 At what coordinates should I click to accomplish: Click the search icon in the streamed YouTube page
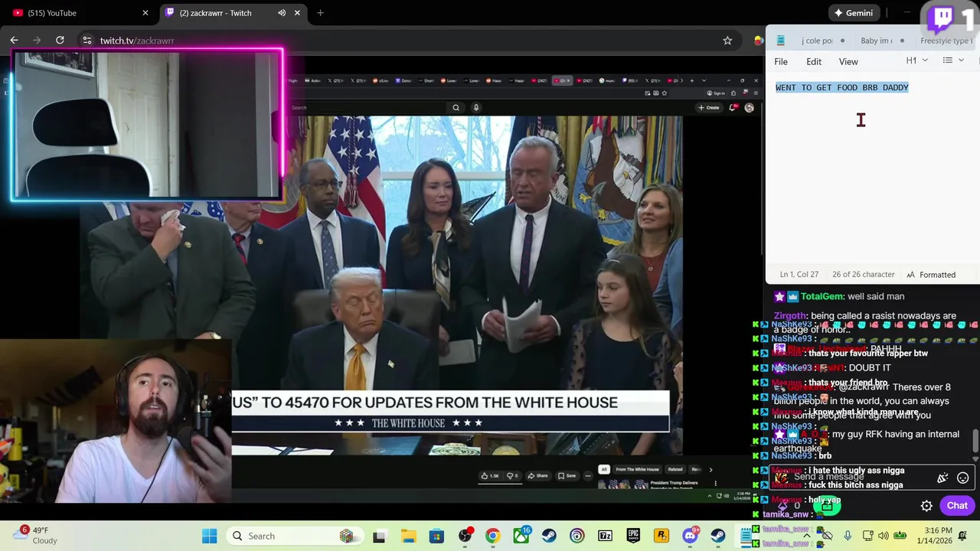pos(456,108)
